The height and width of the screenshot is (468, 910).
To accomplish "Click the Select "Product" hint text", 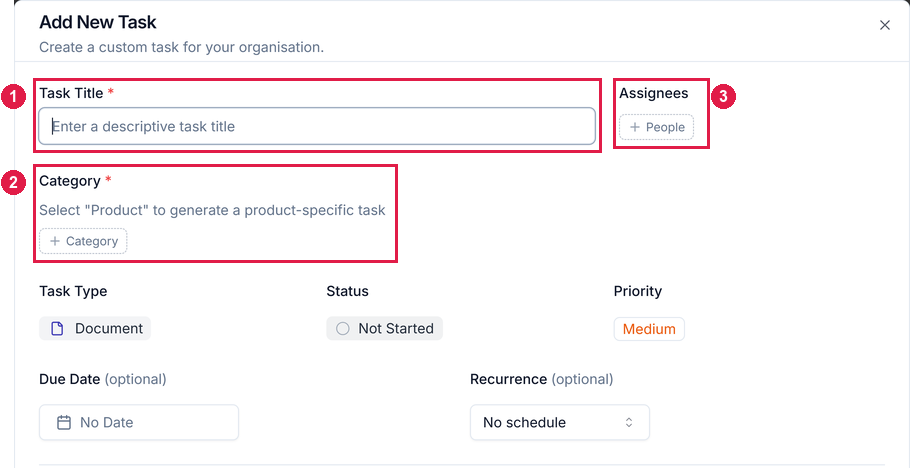I will pyautogui.click(x=212, y=210).
